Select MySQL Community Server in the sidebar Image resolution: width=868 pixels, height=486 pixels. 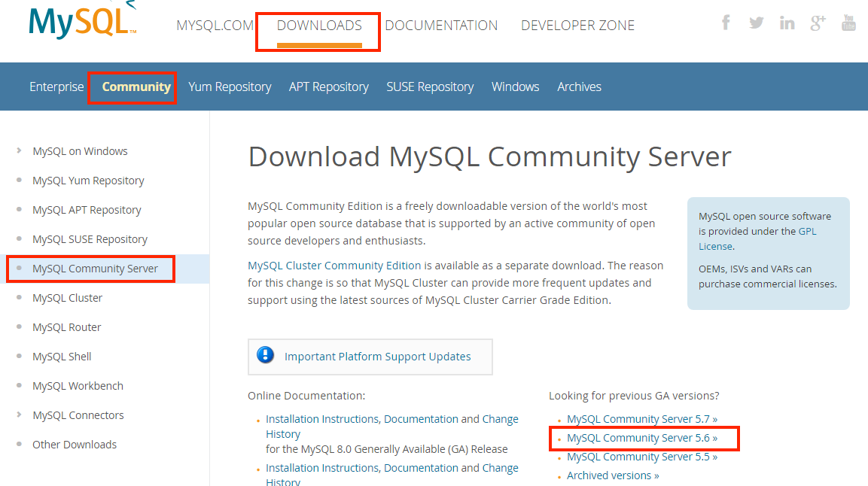coord(95,268)
